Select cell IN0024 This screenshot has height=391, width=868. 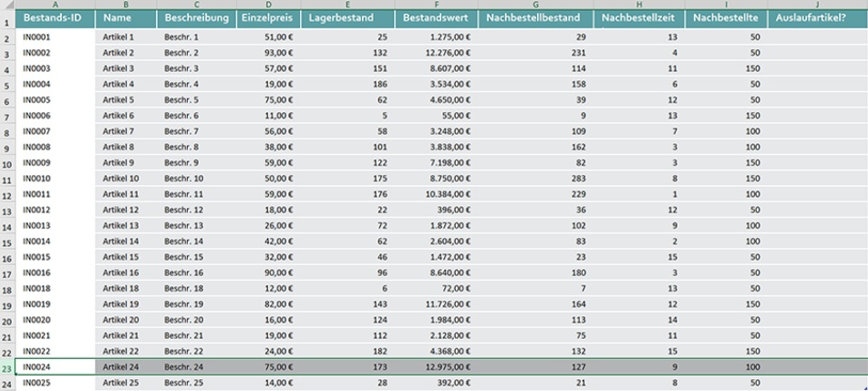click(56, 366)
